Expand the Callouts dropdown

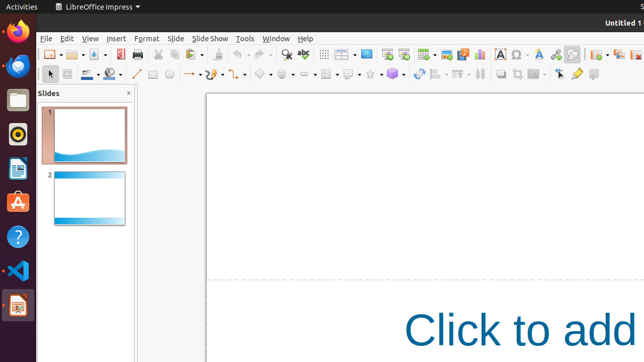tap(358, 74)
